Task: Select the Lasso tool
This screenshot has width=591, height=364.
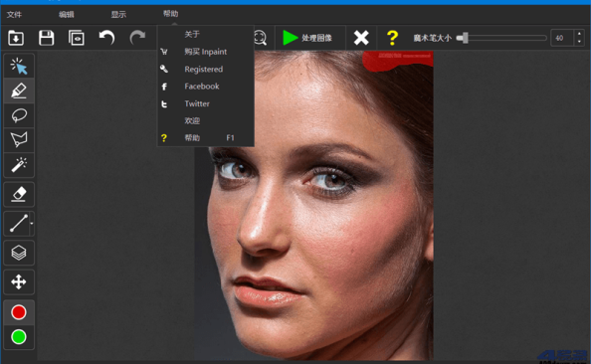Action: tap(19, 115)
